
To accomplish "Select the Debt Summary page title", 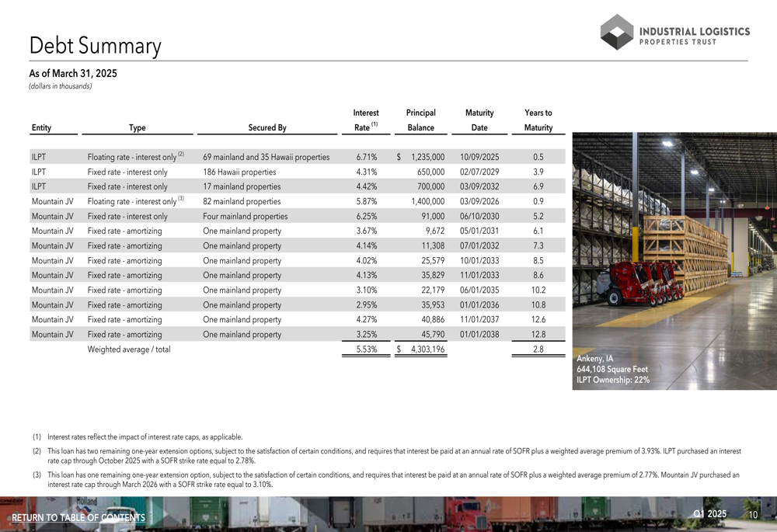I will click(95, 46).
